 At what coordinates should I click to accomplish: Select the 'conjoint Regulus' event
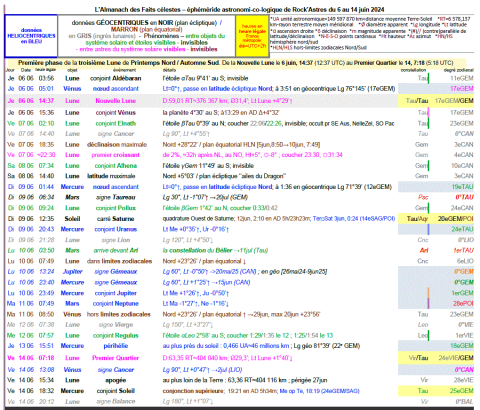point(116,336)
